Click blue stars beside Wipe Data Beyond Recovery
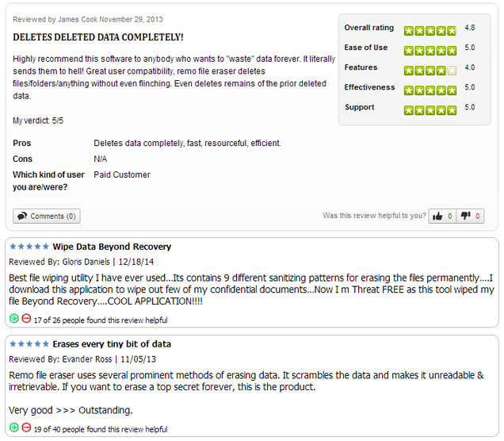504x441 pixels. coord(29,247)
